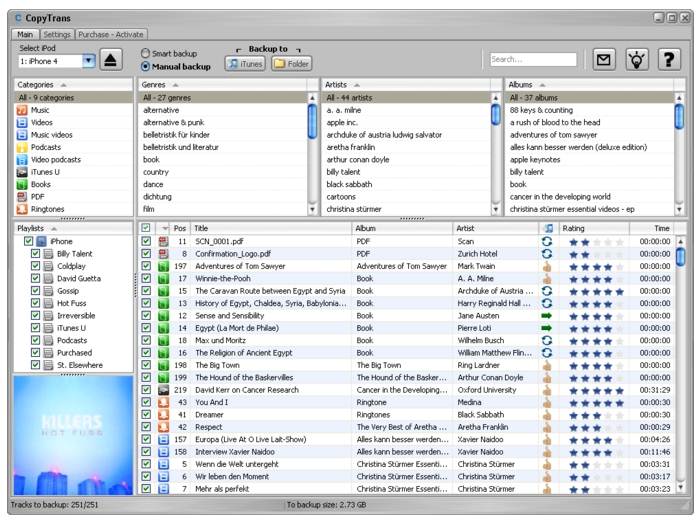Viewport: 699px width, 523px height.
Task: Select the Videos category icon
Action: 22,122
